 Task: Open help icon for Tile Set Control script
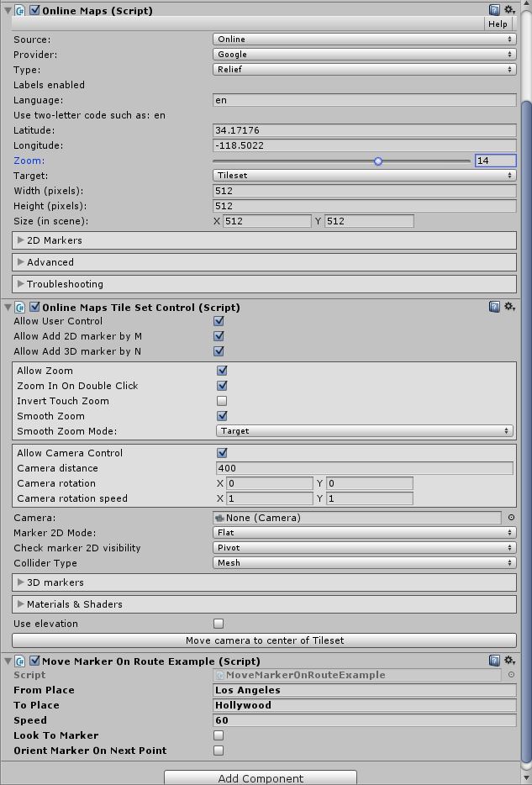(494, 307)
